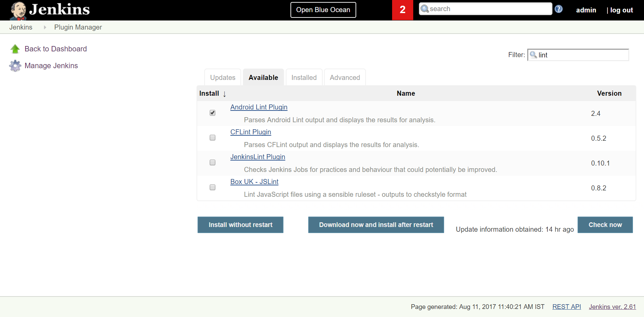
Task: Click the Manage Jenkins gear icon
Action: (15, 66)
